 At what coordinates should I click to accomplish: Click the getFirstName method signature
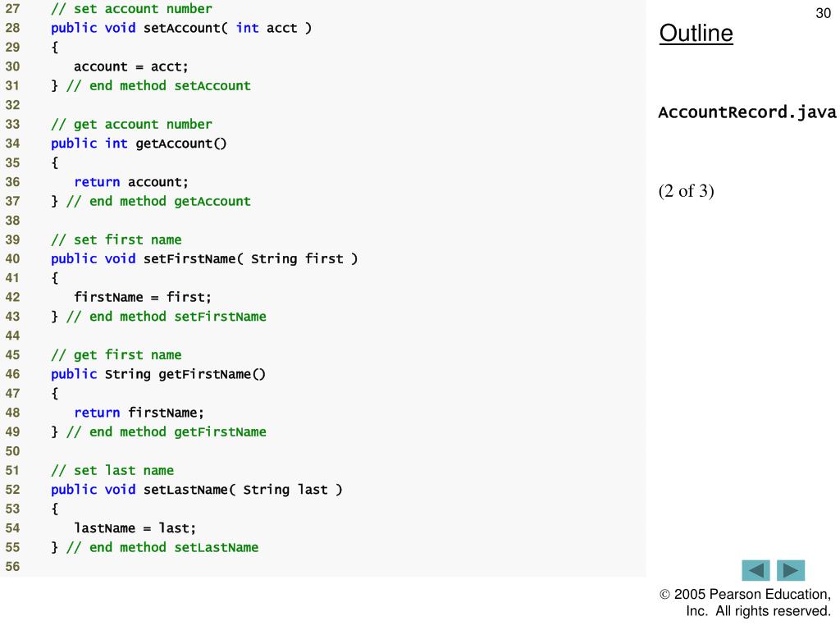158,374
